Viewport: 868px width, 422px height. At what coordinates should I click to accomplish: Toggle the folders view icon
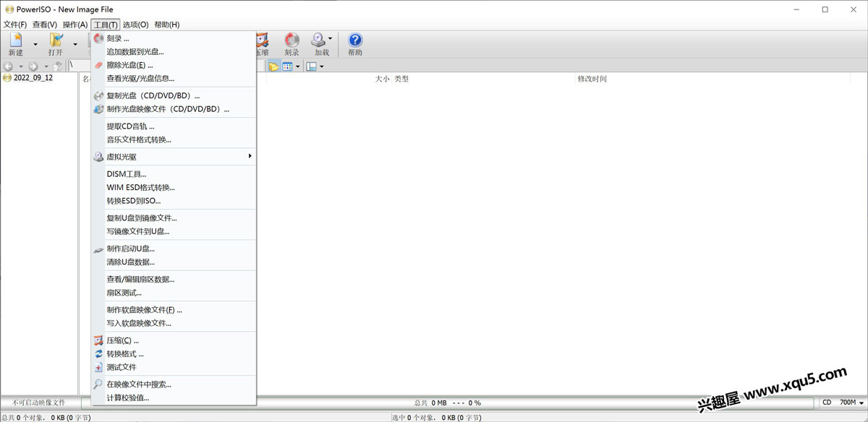(274, 66)
